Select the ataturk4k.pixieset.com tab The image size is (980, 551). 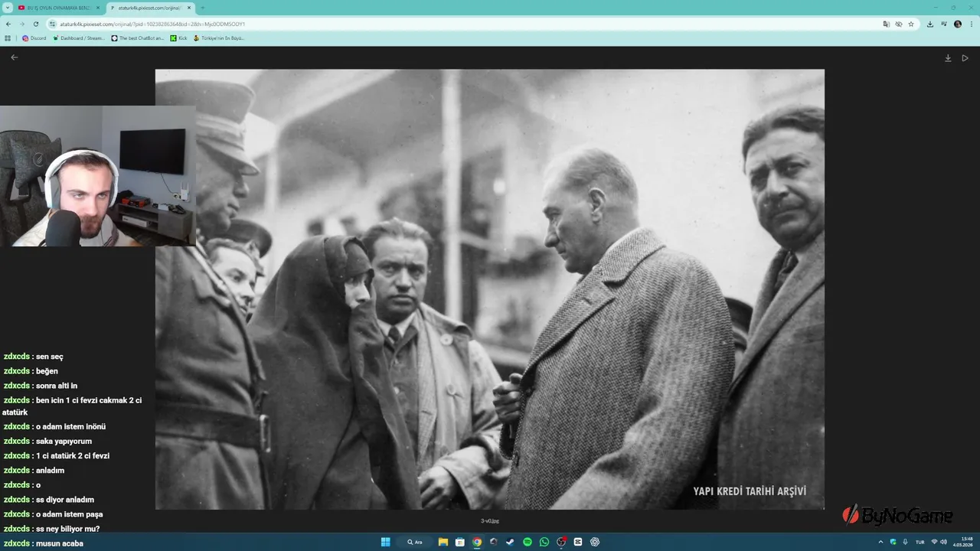coord(150,8)
